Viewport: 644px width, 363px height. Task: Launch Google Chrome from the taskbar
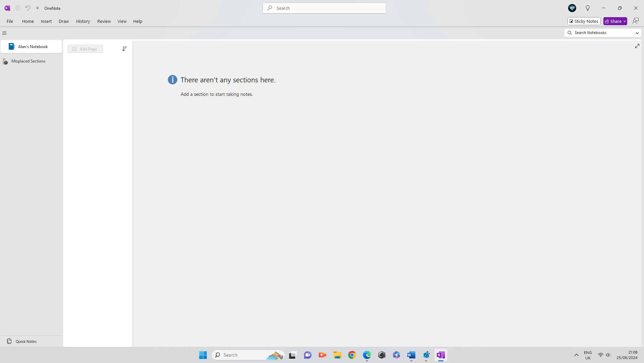click(352, 355)
